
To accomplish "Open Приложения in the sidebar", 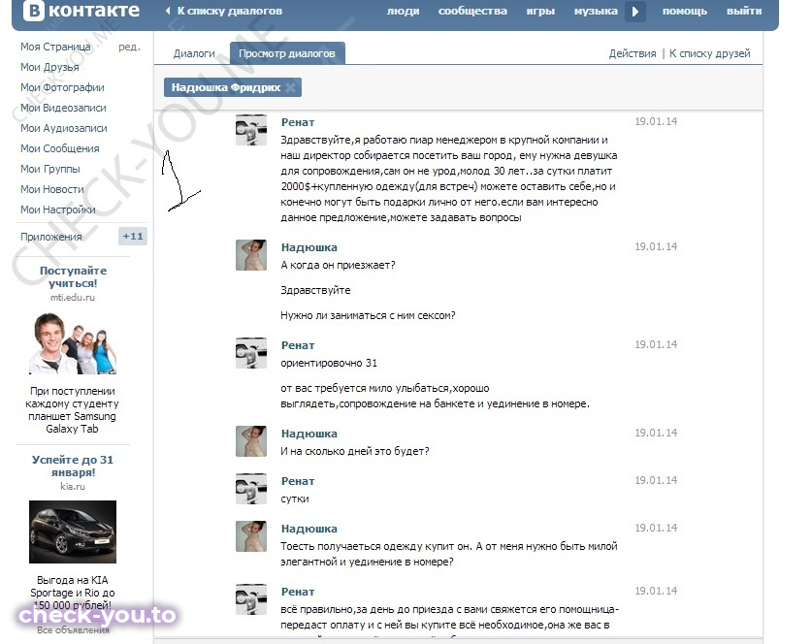I will [x=51, y=237].
